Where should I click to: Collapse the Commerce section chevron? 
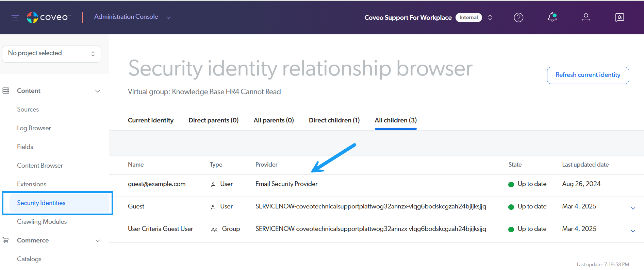(98, 241)
